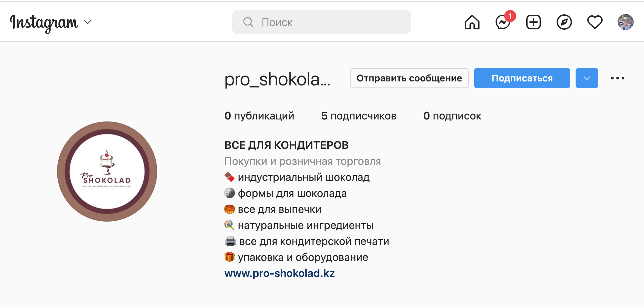Go to the Home feed icon
Screen dimensions: 644x305
472,22
